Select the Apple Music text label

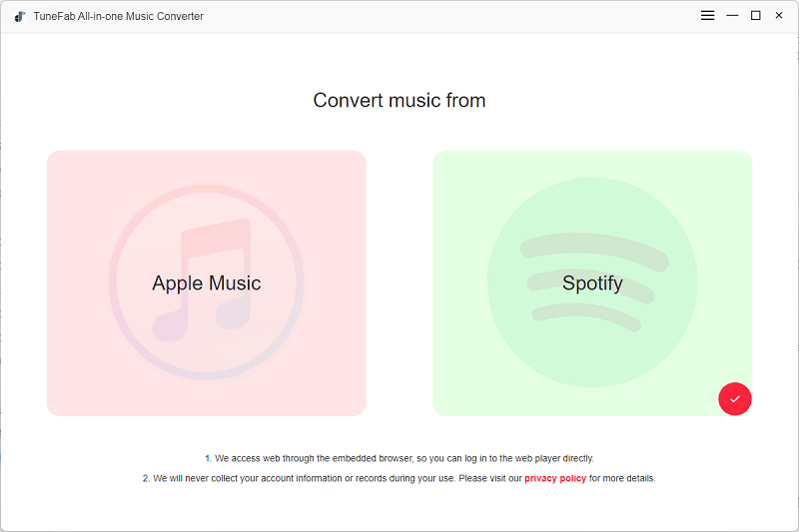pos(206,283)
